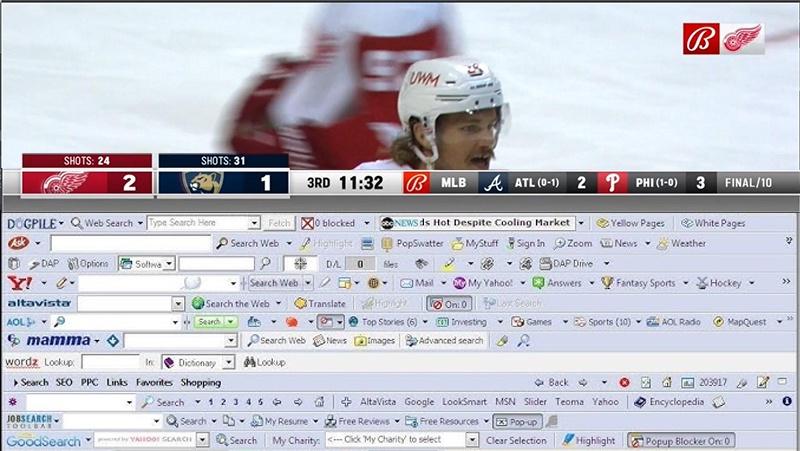Image resolution: width=800 pixels, height=451 pixels.
Task: Open AOL Top Stories (6)
Action: click(383, 322)
